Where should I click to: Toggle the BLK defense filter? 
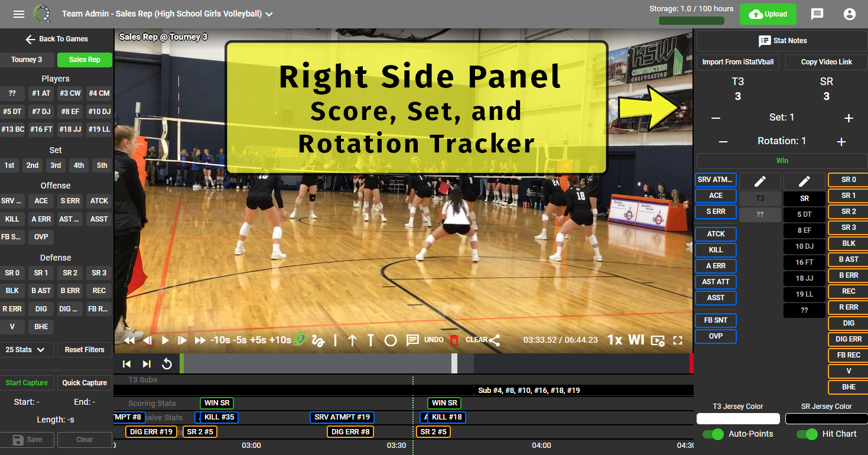12,291
